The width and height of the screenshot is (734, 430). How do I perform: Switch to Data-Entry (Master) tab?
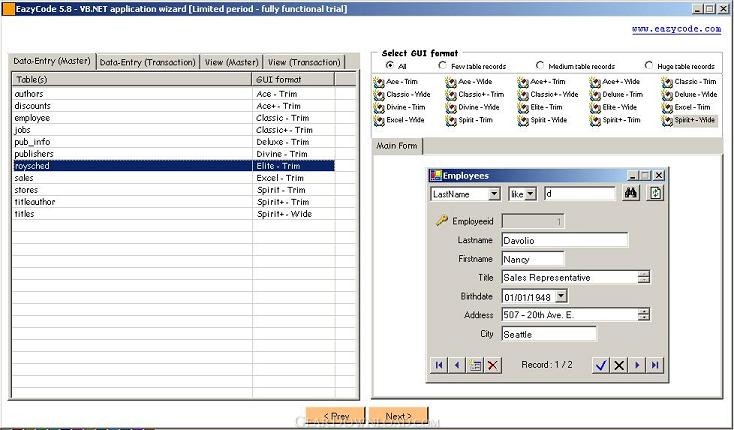(x=52, y=61)
